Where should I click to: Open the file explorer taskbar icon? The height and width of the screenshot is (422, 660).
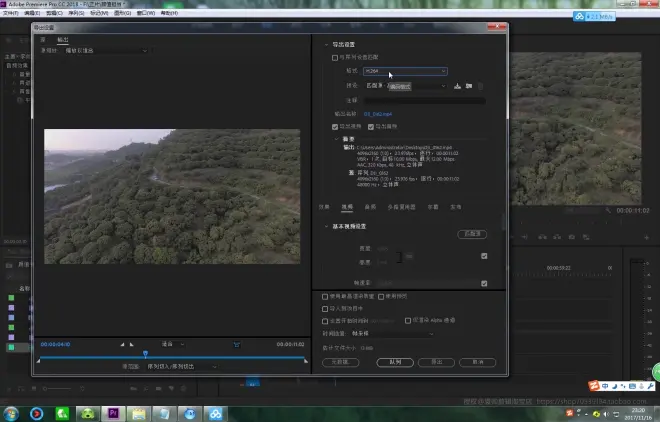[x=138, y=414]
